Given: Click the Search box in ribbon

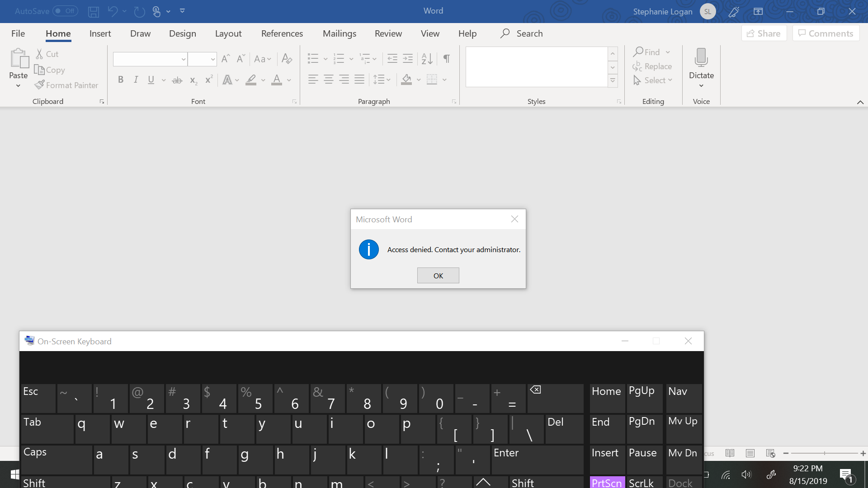Looking at the screenshot, I should (x=521, y=33).
